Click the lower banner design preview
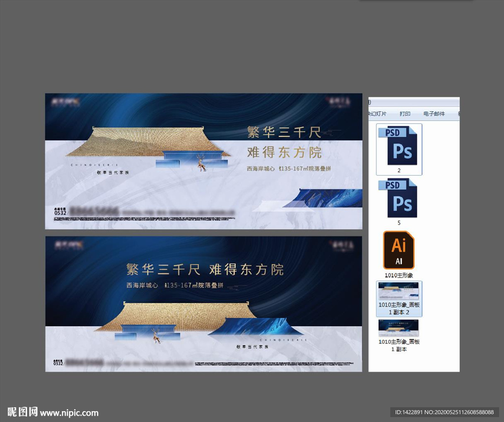The height and width of the screenshot is (422, 504). pos(204,304)
